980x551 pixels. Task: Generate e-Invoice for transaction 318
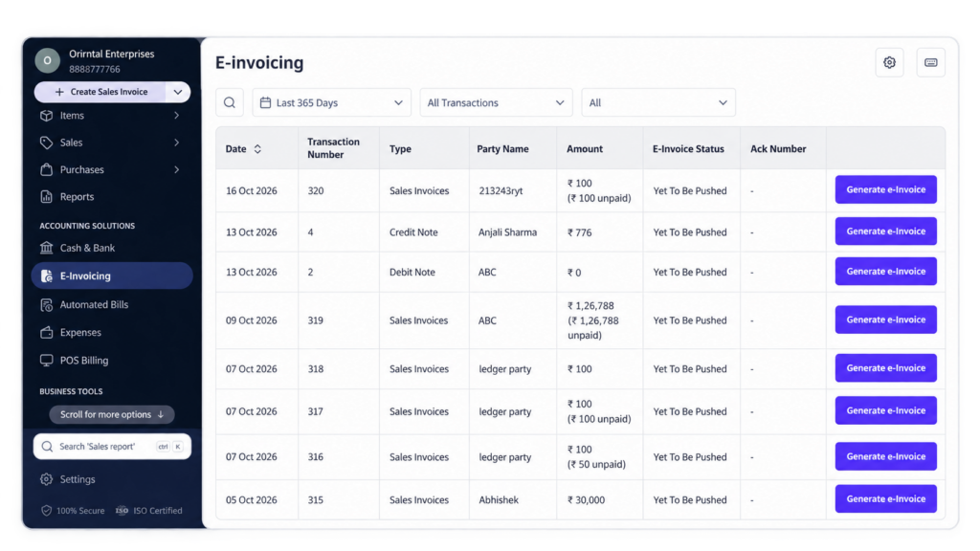(x=885, y=368)
